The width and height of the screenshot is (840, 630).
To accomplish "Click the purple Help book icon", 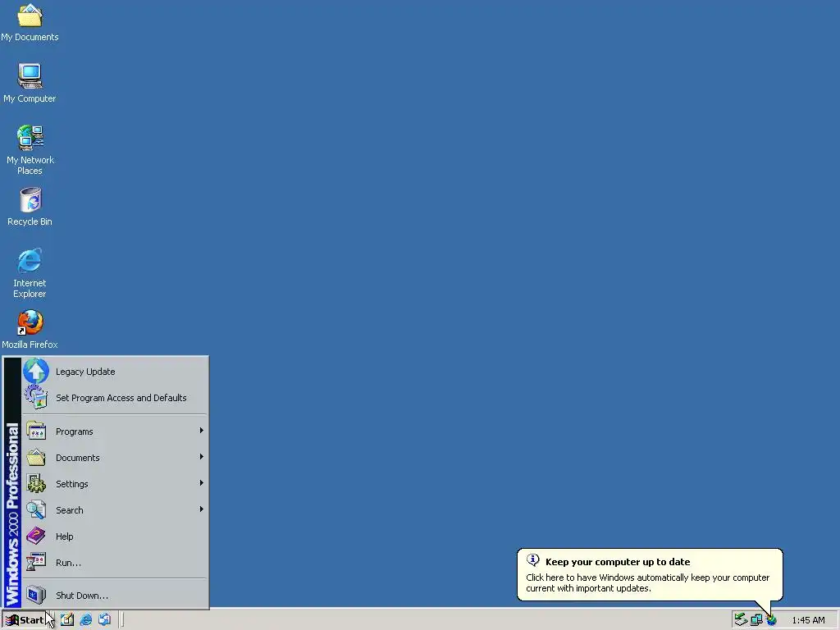I will coord(36,536).
